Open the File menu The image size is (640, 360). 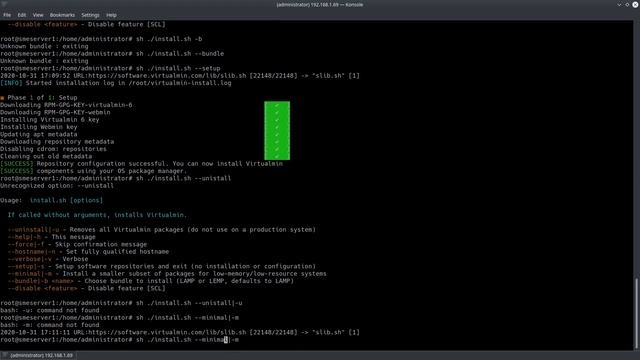[7, 15]
